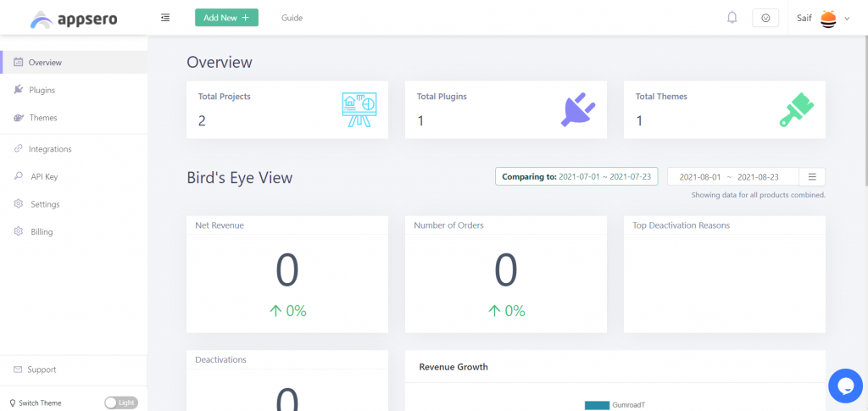Viewport: 868px width, 411px height.
Task: Click the Plugins plug icon in sidebar
Action: click(19, 90)
